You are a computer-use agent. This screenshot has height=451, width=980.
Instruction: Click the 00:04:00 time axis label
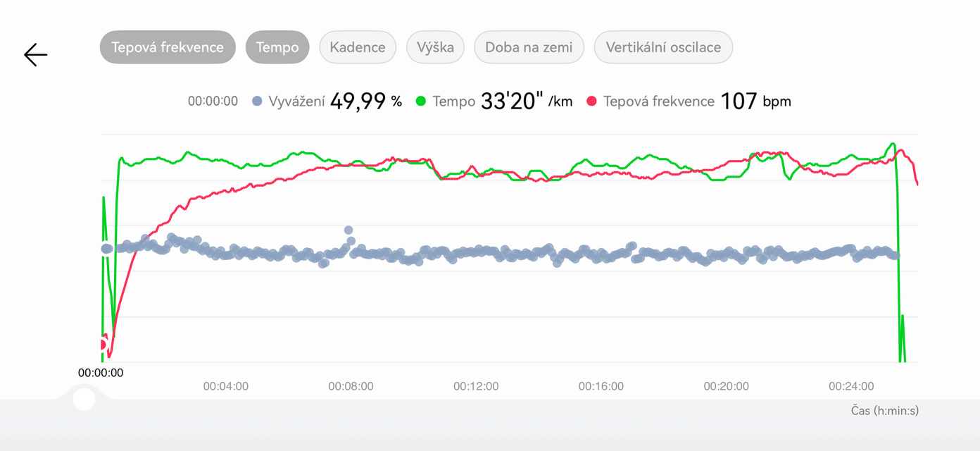pos(226,386)
